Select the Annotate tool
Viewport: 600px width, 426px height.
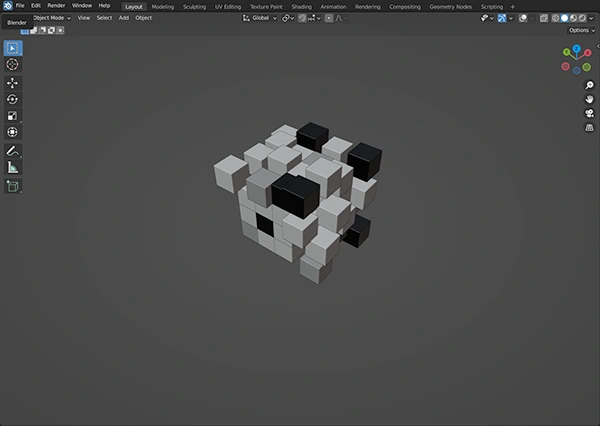pyautogui.click(x=13, y=151)
